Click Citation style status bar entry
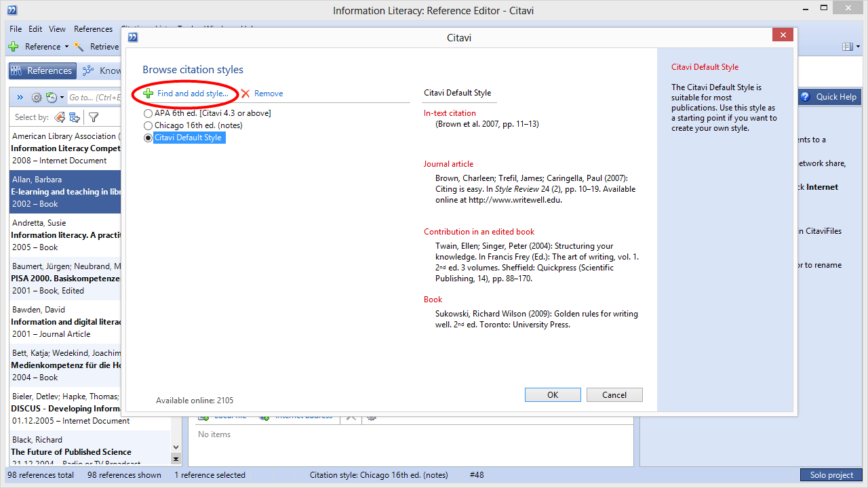Image resolution: width=868 pixels, height=488 pixels. coord(378,475)
